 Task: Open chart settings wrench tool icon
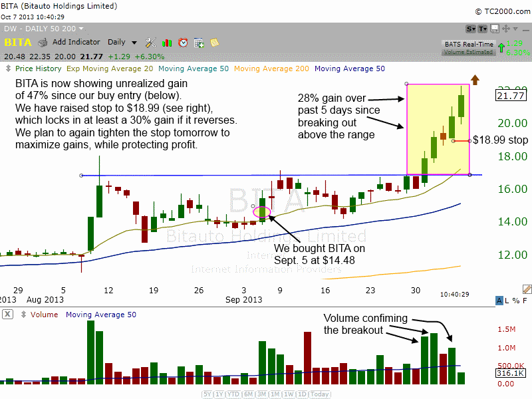point(150,43)
